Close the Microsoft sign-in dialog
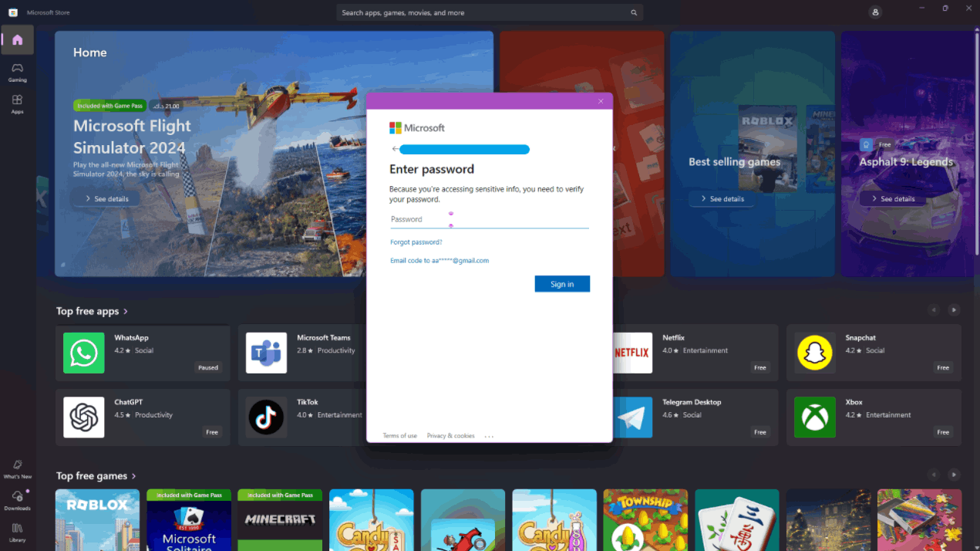This screenshot has width=980, height=551. (601, 101)
